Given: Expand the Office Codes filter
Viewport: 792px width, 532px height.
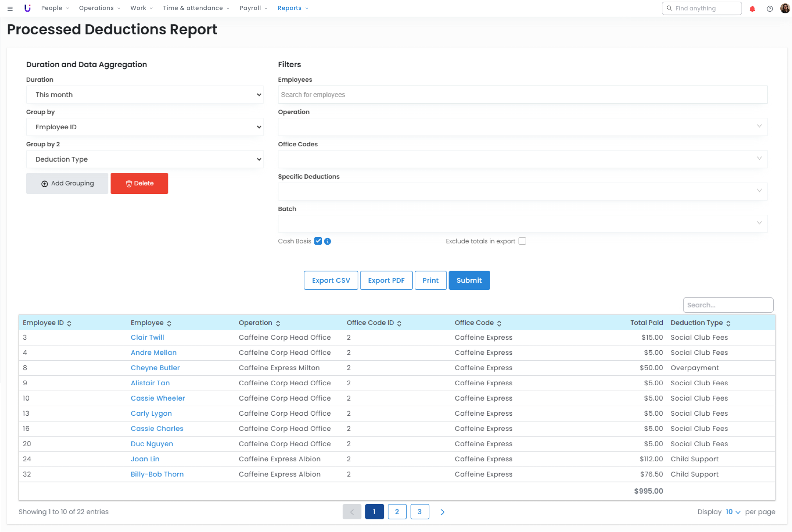Looking at the screenshot, I should pyautogui.click(x=522, y=159).
